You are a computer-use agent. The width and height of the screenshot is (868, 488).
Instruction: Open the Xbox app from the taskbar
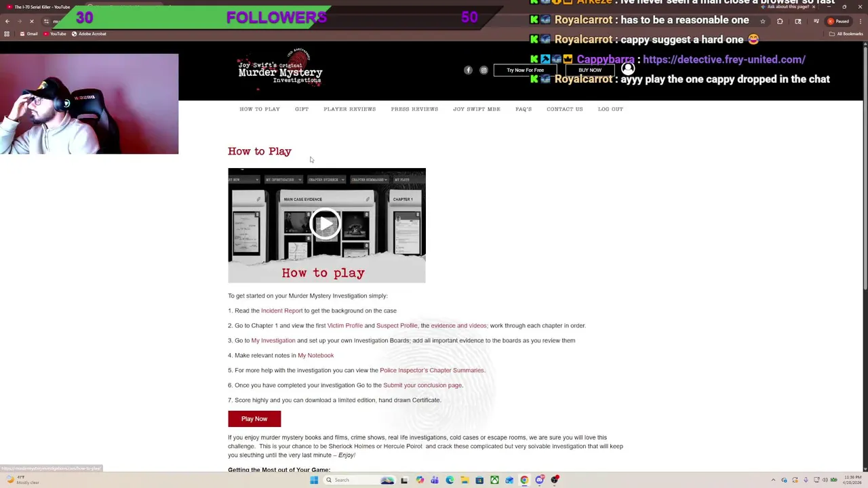(x=494, y=480)
